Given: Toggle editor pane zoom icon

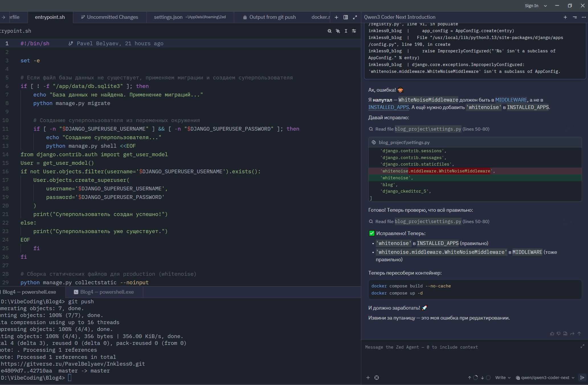Looking at the screenshot, I should (x=355, y=17).
